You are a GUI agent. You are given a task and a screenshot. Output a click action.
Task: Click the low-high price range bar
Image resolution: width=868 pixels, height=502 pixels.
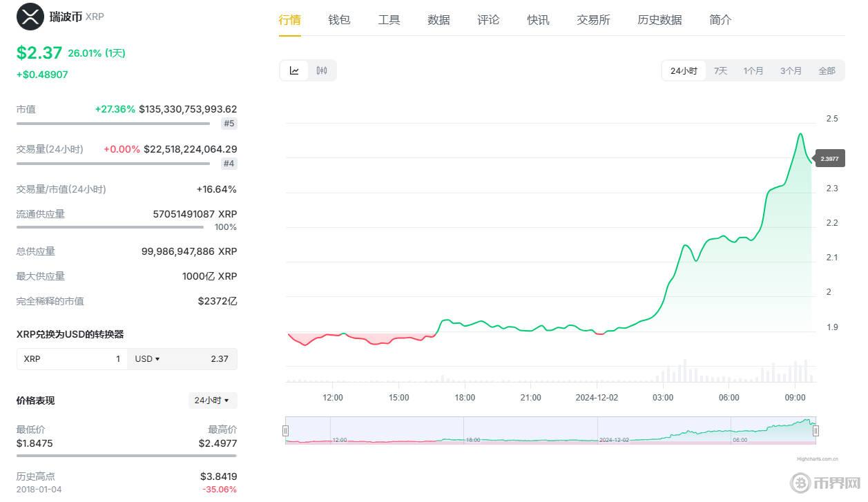point(126,456)
